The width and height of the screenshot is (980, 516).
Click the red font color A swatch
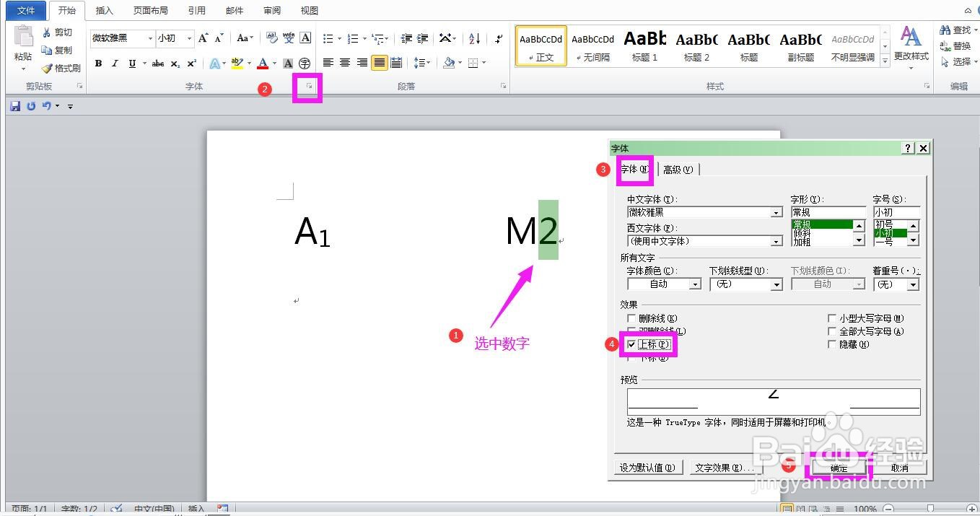click(x=262, y=64)
